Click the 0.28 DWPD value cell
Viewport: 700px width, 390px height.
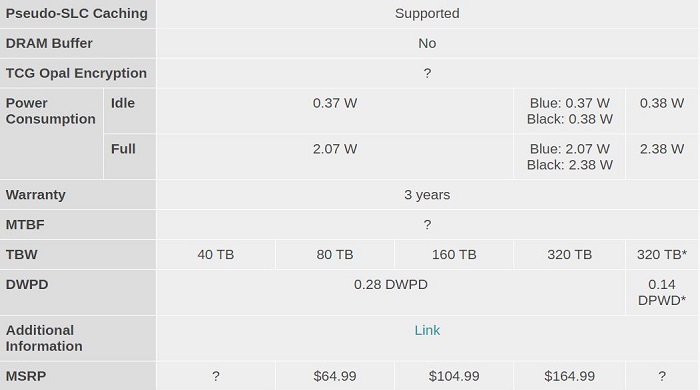point(391,293)
